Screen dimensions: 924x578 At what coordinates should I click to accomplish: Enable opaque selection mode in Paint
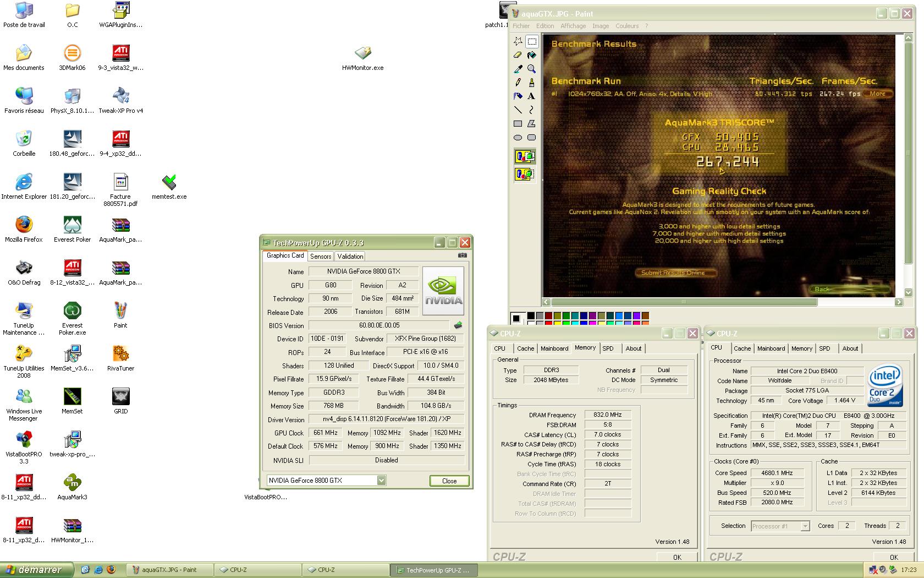coord(525,157)
